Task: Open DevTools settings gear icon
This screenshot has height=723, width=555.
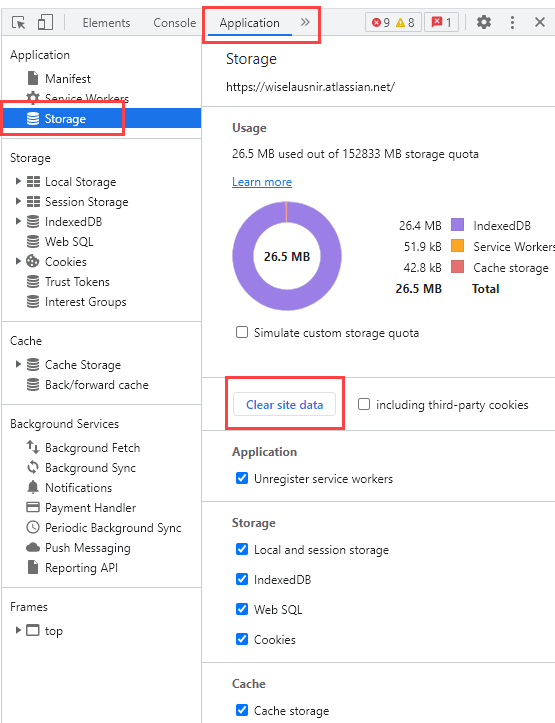Action: [484, 22]
